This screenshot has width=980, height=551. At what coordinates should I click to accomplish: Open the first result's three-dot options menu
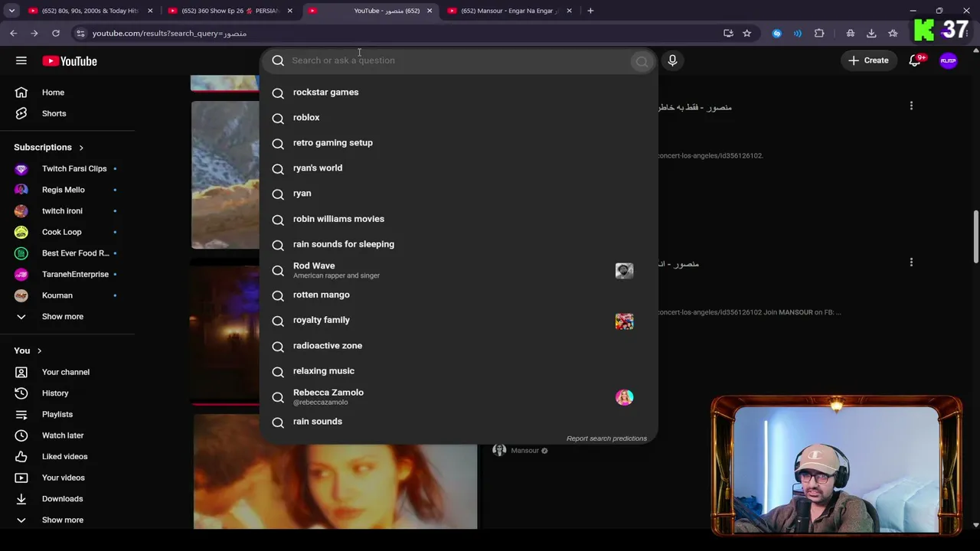tap(911, 106)
